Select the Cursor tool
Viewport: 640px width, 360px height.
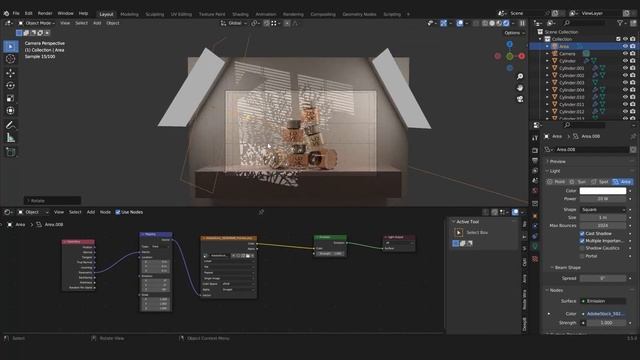tap(11, 59)
